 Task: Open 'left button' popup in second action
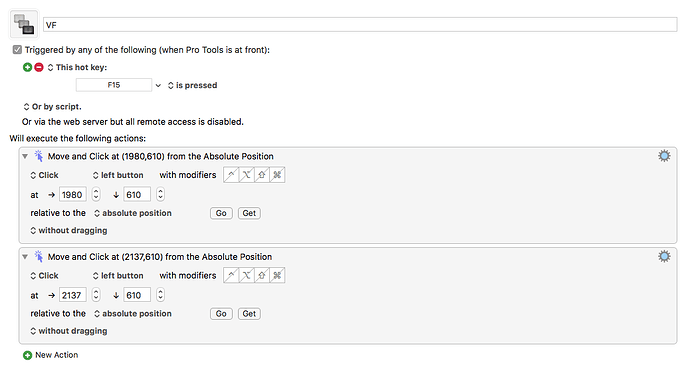point(118,276)
